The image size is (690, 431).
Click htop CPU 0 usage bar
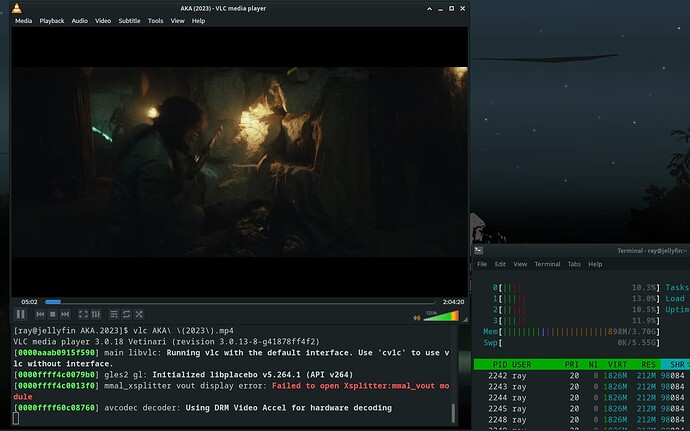pos(576,287)
